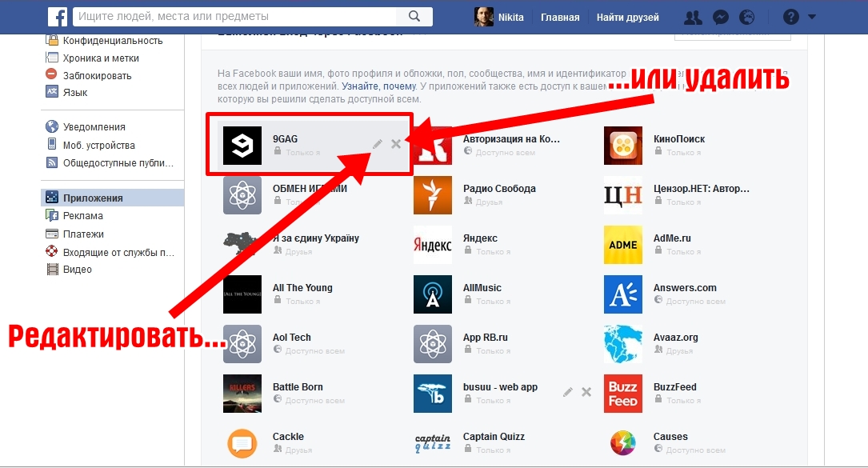Open the friend requests icon
868x468 pixels.
[694, 17]
